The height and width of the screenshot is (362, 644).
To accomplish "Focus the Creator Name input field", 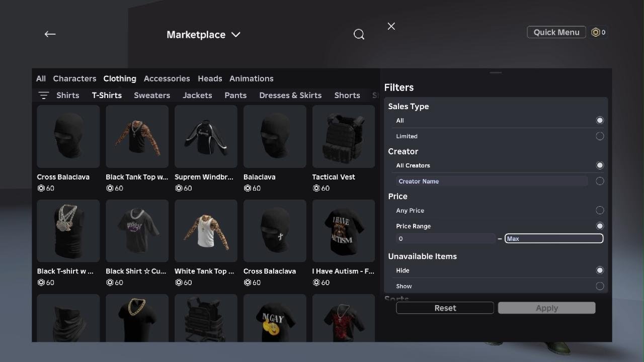I will pyautogui.click(x=492, y=181).
